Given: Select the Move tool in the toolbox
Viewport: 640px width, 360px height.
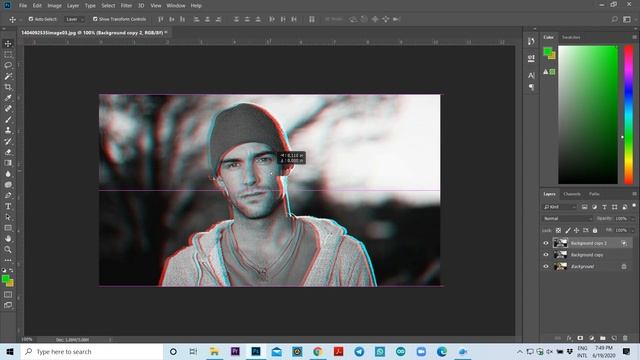Looking at the screenshot, I should tap(8, 44).
